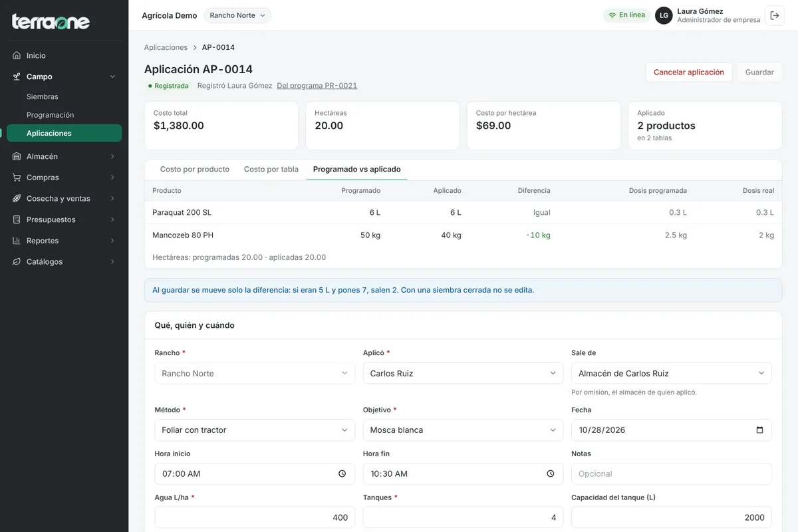Click the Fecha date field

coord(672,430)
